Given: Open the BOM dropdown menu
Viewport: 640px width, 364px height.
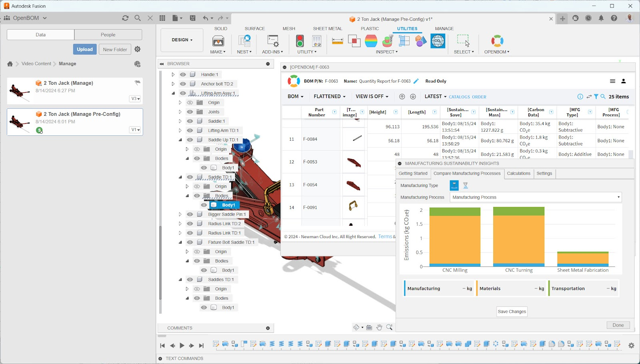Looking at the screenshot, I should [x=296, y=97].
